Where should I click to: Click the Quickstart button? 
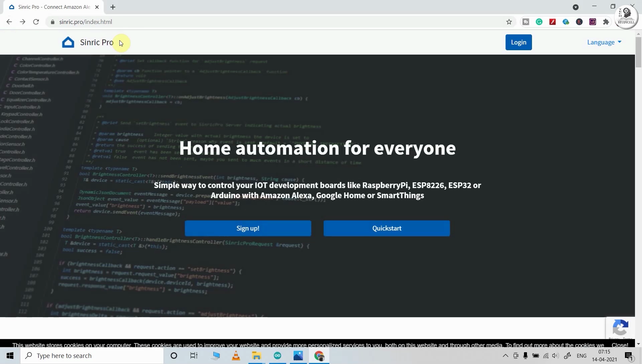(387, 228)
